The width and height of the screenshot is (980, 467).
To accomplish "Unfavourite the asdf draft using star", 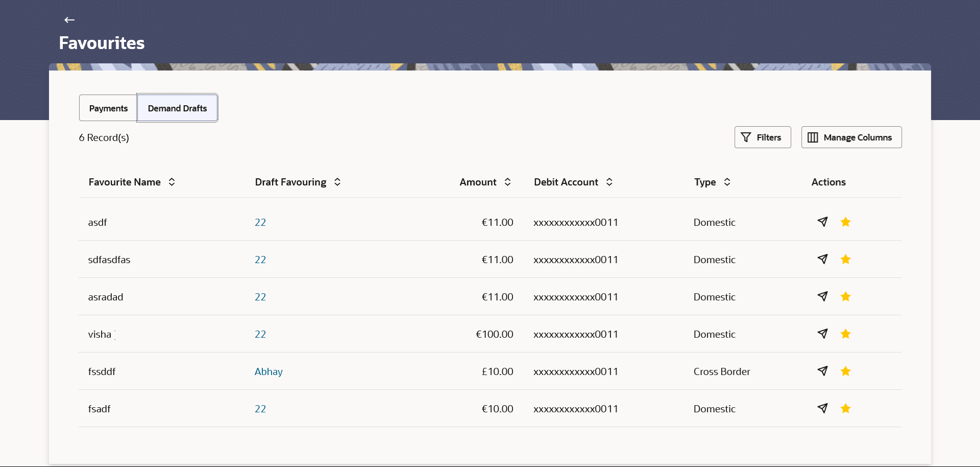I will (x=845, y=222).
